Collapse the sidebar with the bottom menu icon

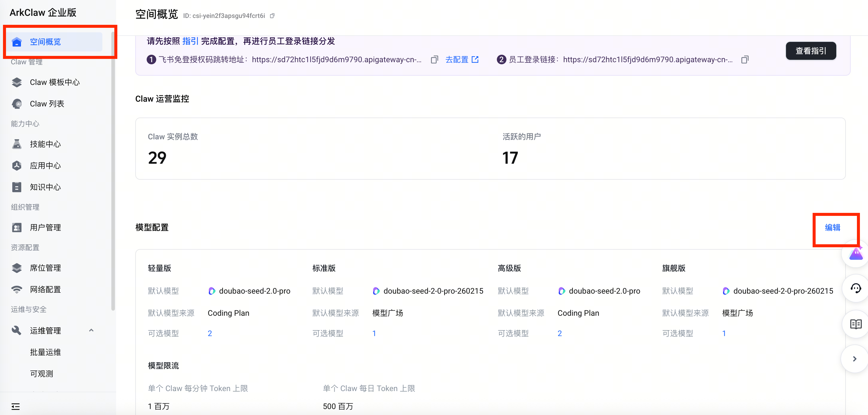tap(16, 406)
